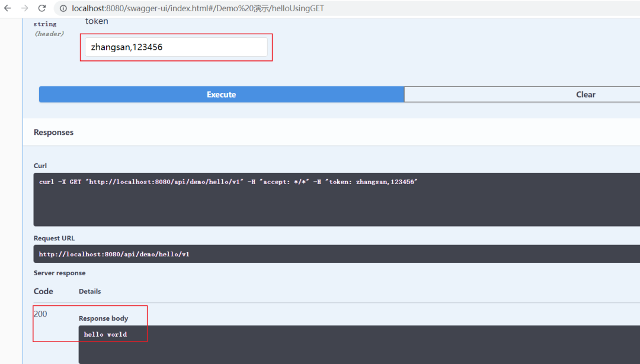
Task: Execute the API request
Action: pyautogui.click(x=221, y=95)
